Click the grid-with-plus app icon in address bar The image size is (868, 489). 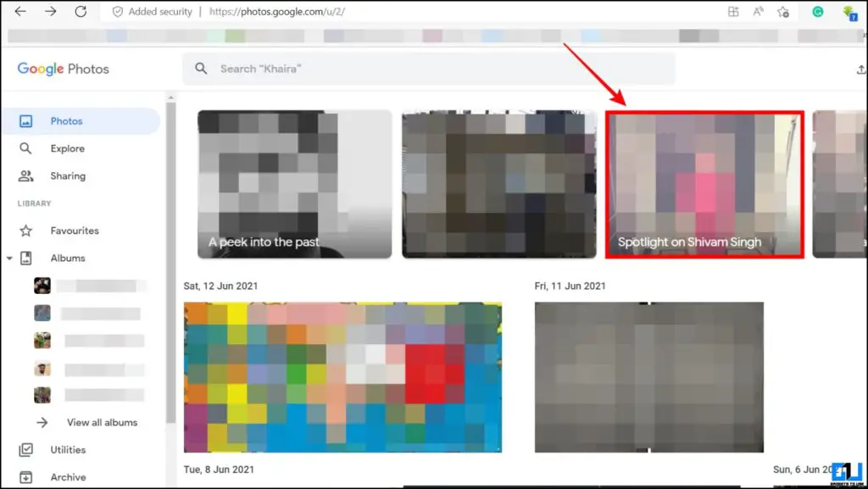pyautogui.click(x=733, y=12)
